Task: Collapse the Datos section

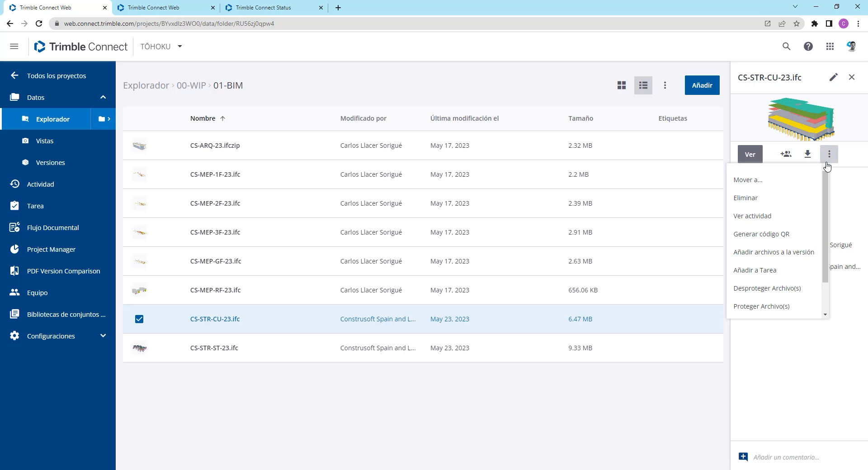Action: 103,97
